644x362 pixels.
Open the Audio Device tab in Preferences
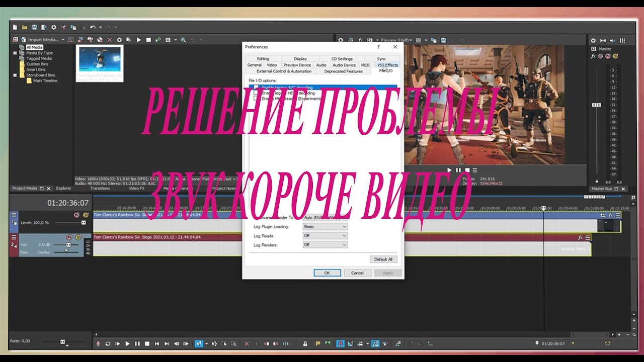tap(344, 65)
